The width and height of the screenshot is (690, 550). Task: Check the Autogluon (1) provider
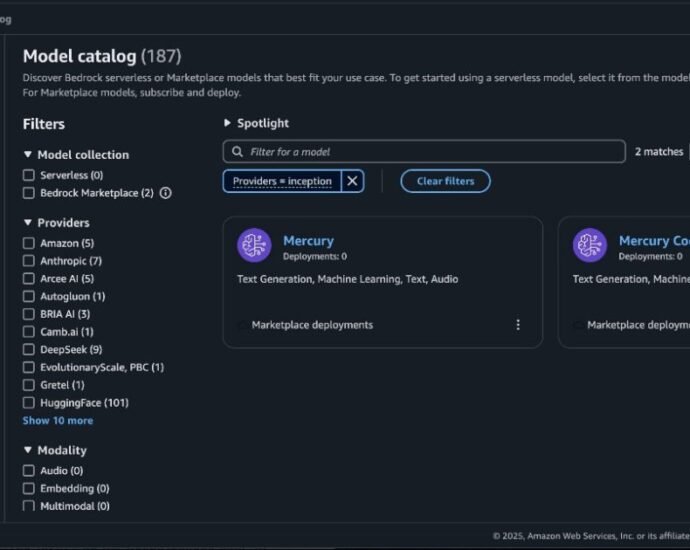(29, 296)
